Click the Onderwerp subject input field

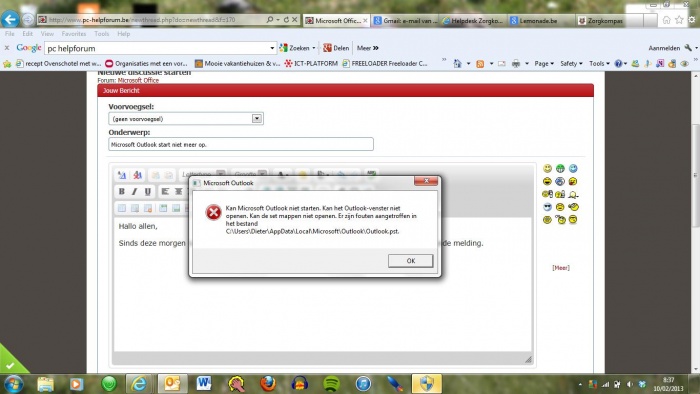(241, 144)
